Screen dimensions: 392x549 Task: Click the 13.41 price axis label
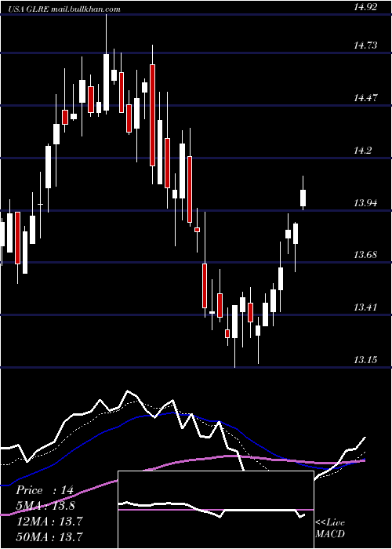(x=365, y=307)
